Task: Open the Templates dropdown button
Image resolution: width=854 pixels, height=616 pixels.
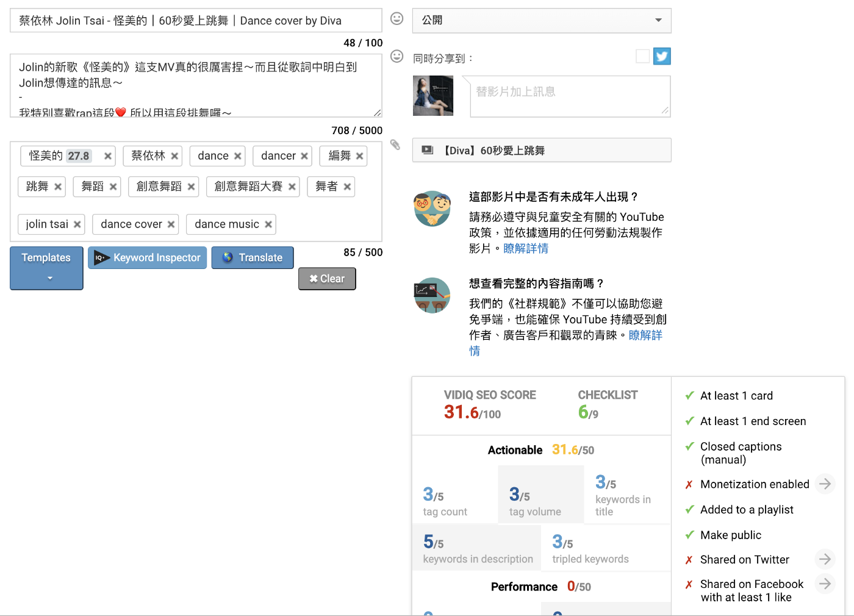Action: click(46, 268)
